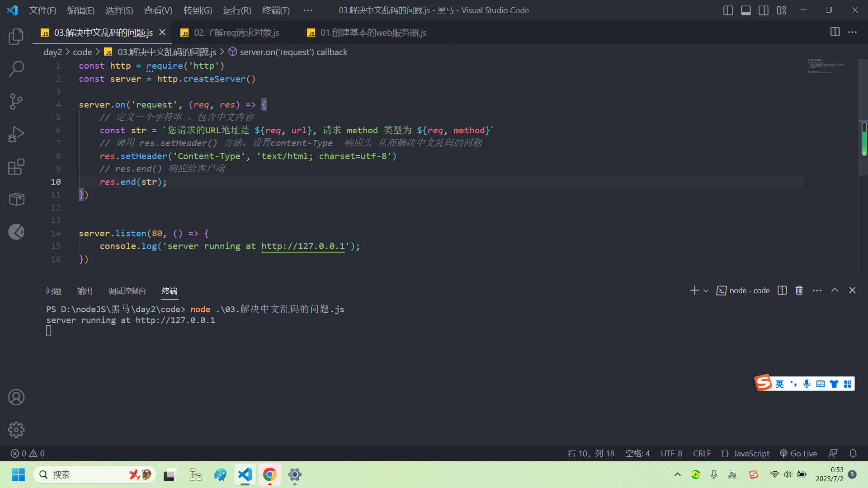
Task: Expand the file name breadcrumb
Action: point(160,52)
